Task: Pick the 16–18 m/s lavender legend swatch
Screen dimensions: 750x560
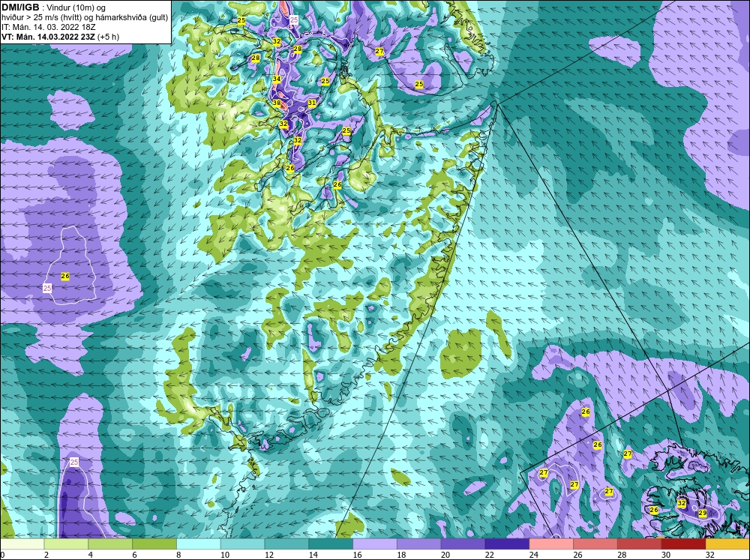Action: (375, 544)
